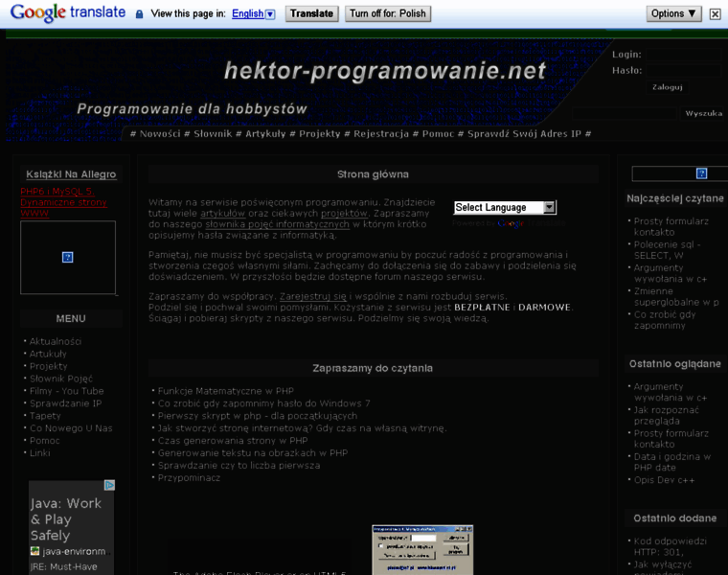728x575 pixels.
Task: Open Co zrobić gdy zapomnimy hasło article
Action: pyautogui.click(x=263, y=403)
